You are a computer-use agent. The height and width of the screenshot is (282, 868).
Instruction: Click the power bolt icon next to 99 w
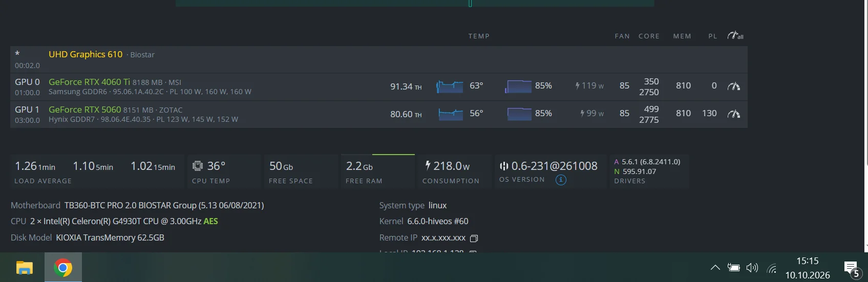tap(582, 114)
